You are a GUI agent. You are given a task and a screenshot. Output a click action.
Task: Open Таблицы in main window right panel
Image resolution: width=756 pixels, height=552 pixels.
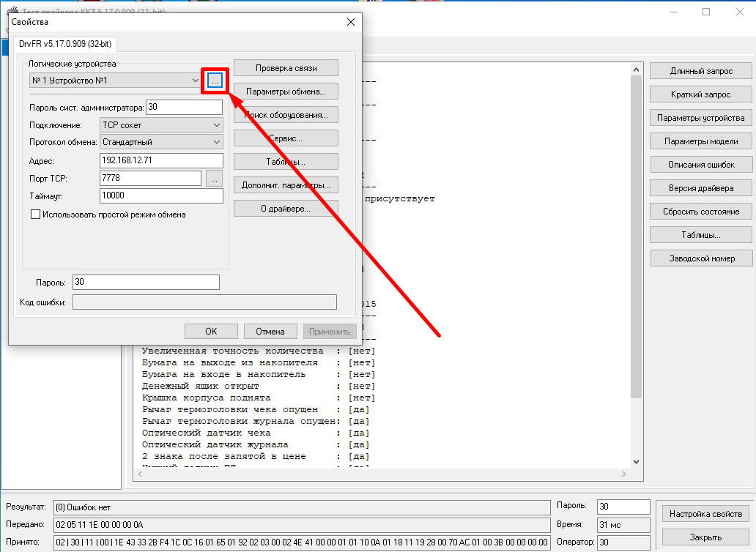tap(701, 235)
